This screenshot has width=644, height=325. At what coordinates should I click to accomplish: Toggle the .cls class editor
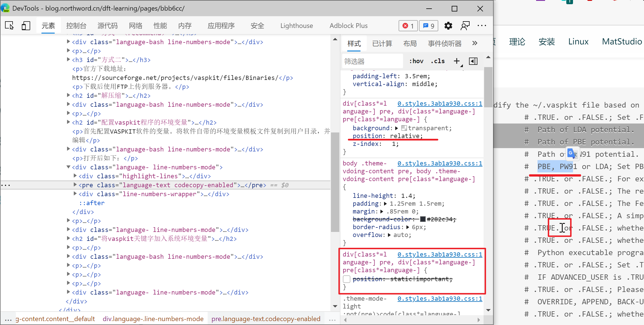click(438, 61)
